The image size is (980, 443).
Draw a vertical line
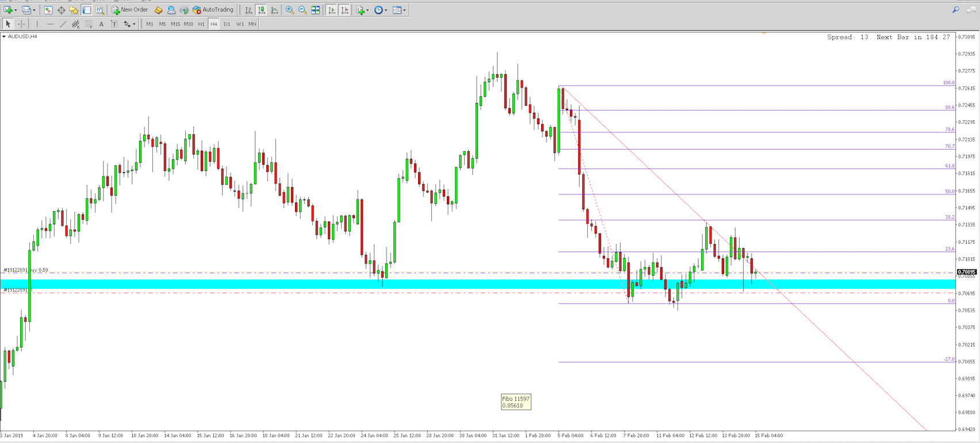pyautogui.click(x=37, y=24)
